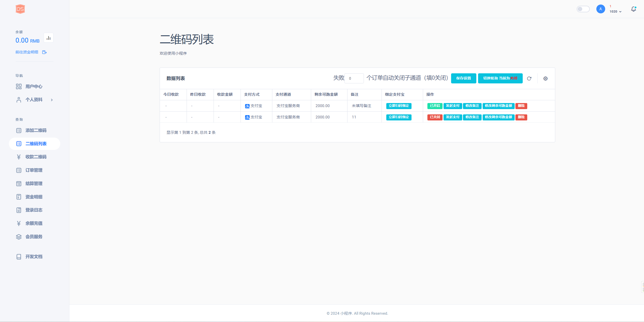Open table settings gear icon
The height and width of the screenshot is (322, 644).
click(x=545, y=78)
